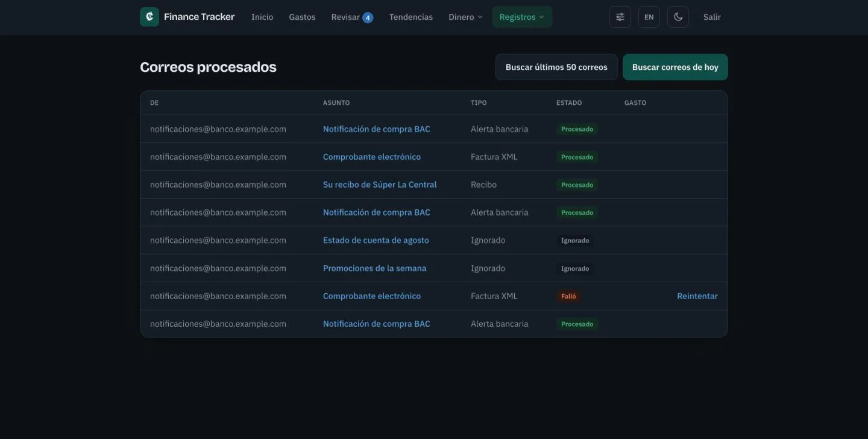Viewport: 868px width, 439px height.
Task: Log out using Salir
Action: tap(712, 17)
